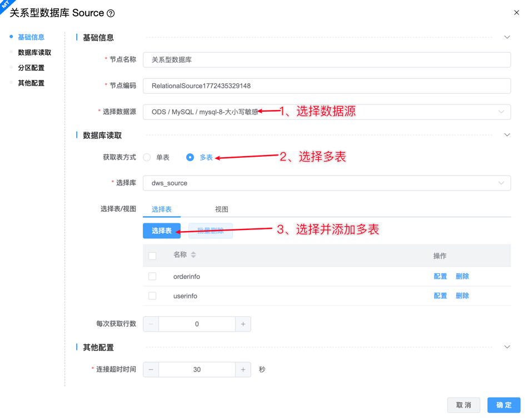Select the 单表 radio option
This screenshot has width=529, height=420.
tap(147, 157)
